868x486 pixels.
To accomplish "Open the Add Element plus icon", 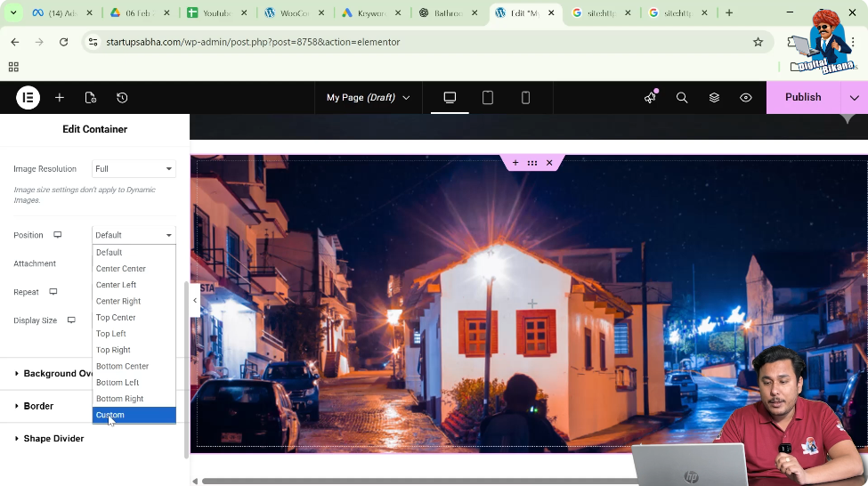I will [60, 98].
